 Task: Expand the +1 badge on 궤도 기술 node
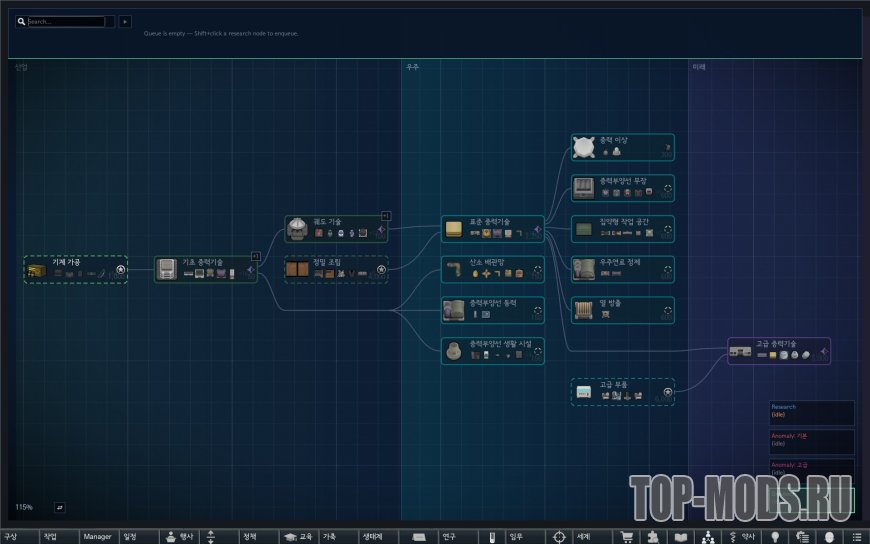point(386,216)
